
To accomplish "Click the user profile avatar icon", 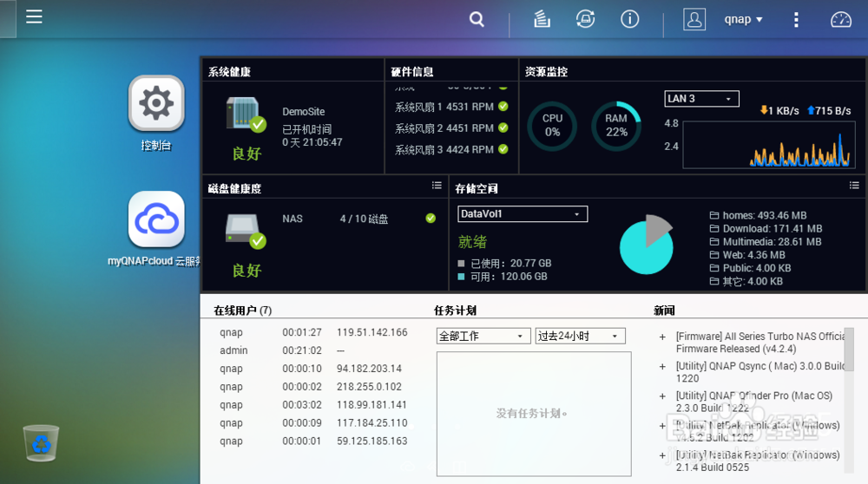I will 694,19.
